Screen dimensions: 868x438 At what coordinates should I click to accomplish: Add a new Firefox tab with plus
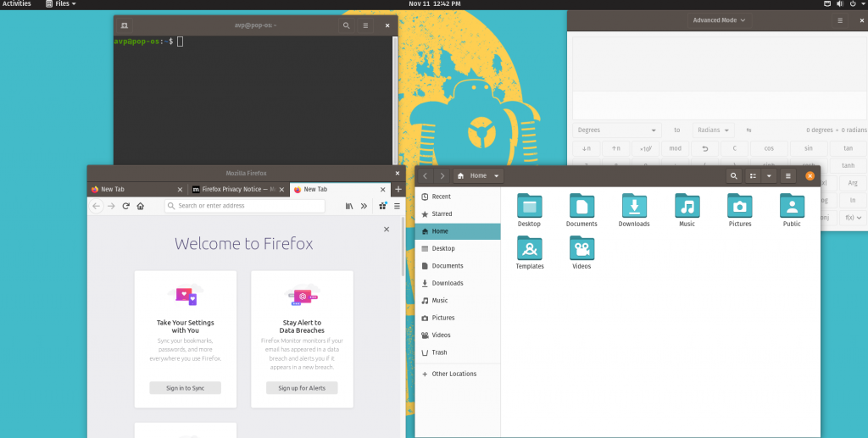point(398,189)
